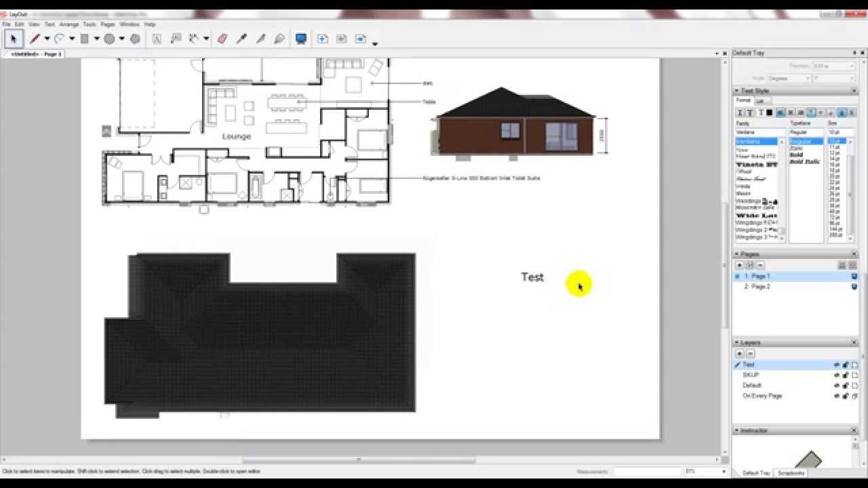This screenshot has height=488, width=868.
Task: Open Dimension tool dropdown arrow
Action: pyautogui.click(x=206, y=39)
